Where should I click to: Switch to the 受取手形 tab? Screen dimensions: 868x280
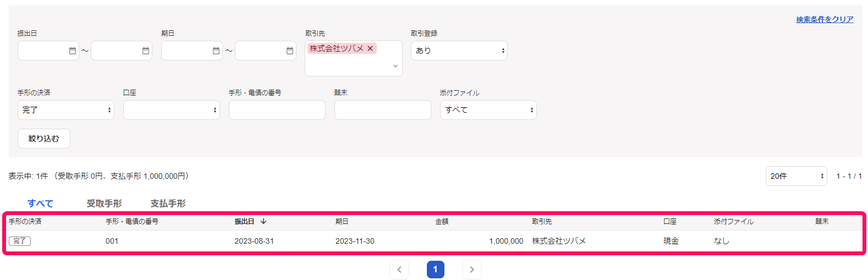point(105,204)
